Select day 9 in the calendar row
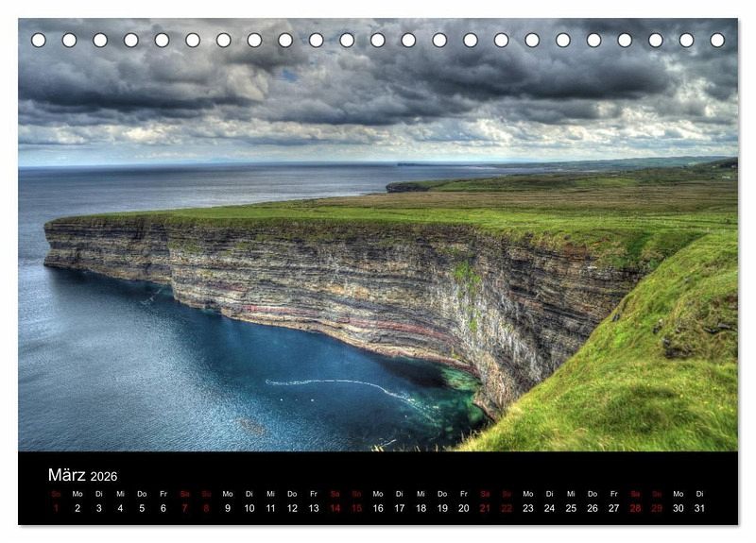The height and width of the screenshot is (543, 756). (x=228, y=508)
